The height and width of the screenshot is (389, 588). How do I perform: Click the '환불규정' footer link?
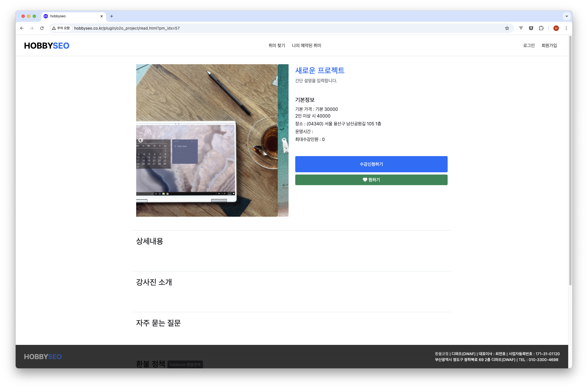tap(441, 354)
